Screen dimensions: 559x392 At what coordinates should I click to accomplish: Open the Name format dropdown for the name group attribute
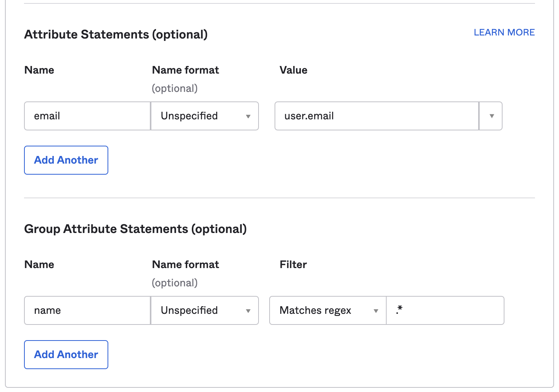(x=204, y=310)
